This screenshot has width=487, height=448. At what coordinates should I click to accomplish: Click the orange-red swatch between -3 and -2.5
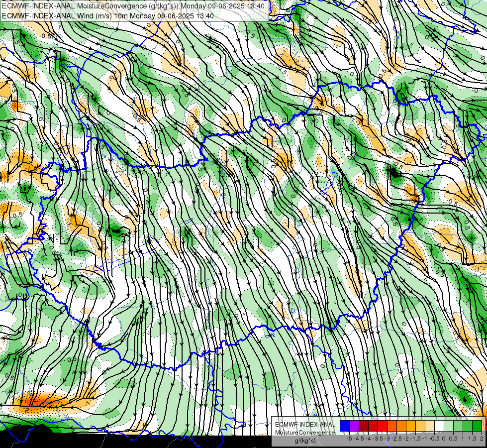click(x=392, y=426)
